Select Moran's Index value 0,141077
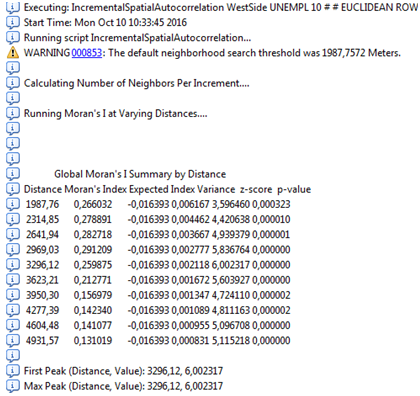The height and width of the screenshot is (396, 420). tap(93, 325)
